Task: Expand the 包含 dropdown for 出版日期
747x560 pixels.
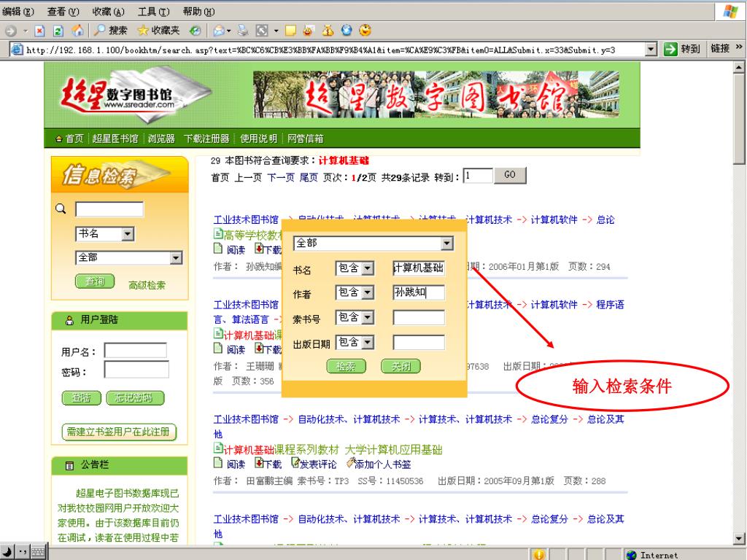Action: pos(368,342)
